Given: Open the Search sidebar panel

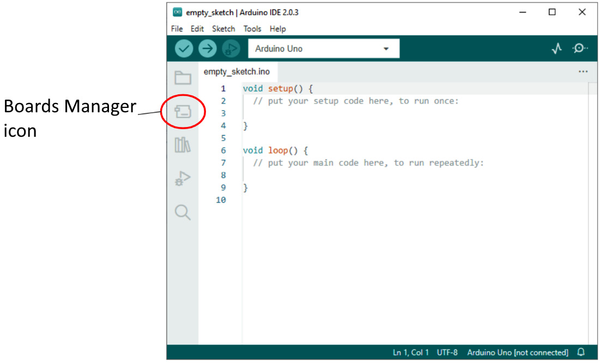Looking at the screenshot, I should (x=183, y=213).
